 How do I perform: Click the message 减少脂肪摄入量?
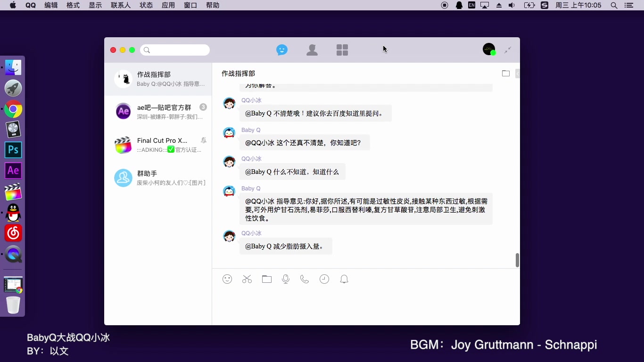pos(286,246)
